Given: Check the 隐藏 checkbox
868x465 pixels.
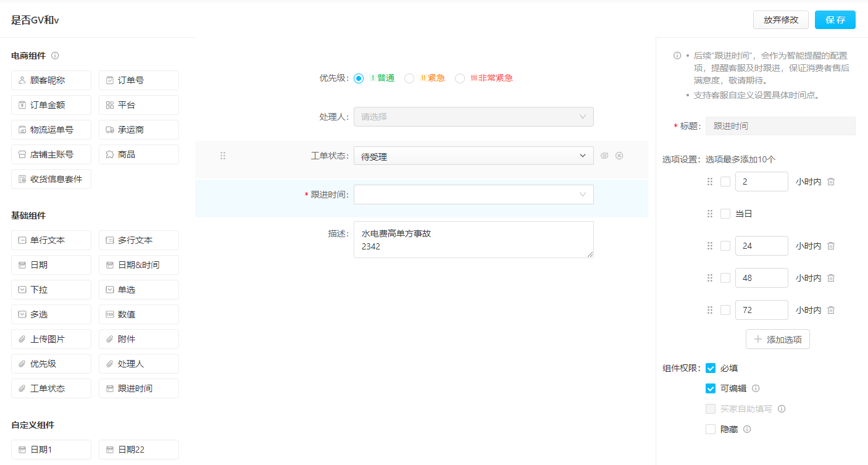Looking at the screenshot, I should tap(711, 429).
